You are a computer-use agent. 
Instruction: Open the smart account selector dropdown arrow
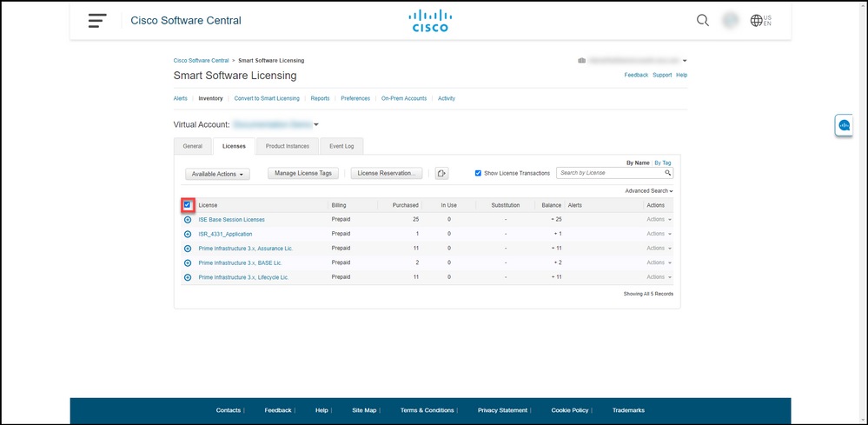685,60
